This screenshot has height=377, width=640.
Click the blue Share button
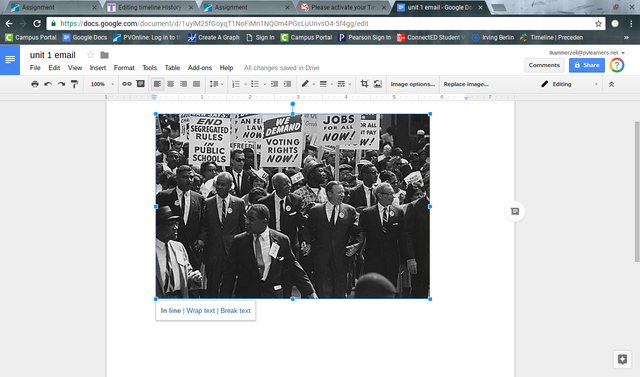pyautogui.click(x=587, y=65)
